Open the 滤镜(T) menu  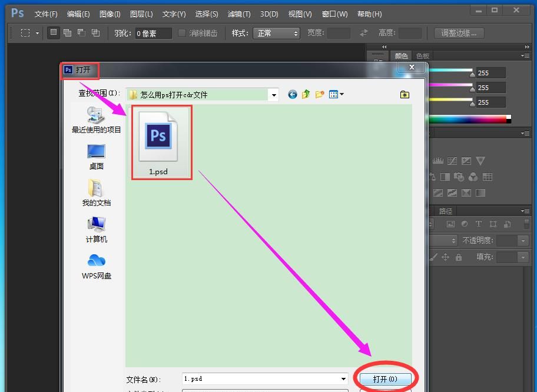coord(238,14)
